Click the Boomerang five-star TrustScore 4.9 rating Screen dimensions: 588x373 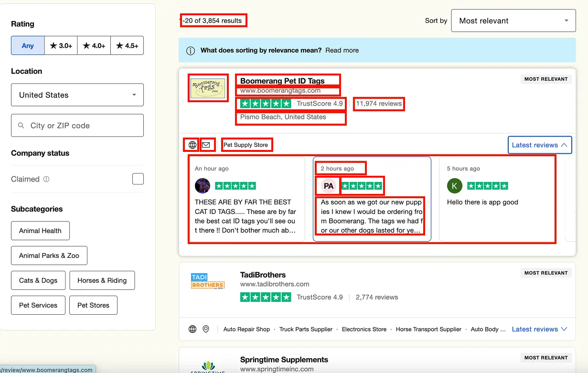coord(292,104)
